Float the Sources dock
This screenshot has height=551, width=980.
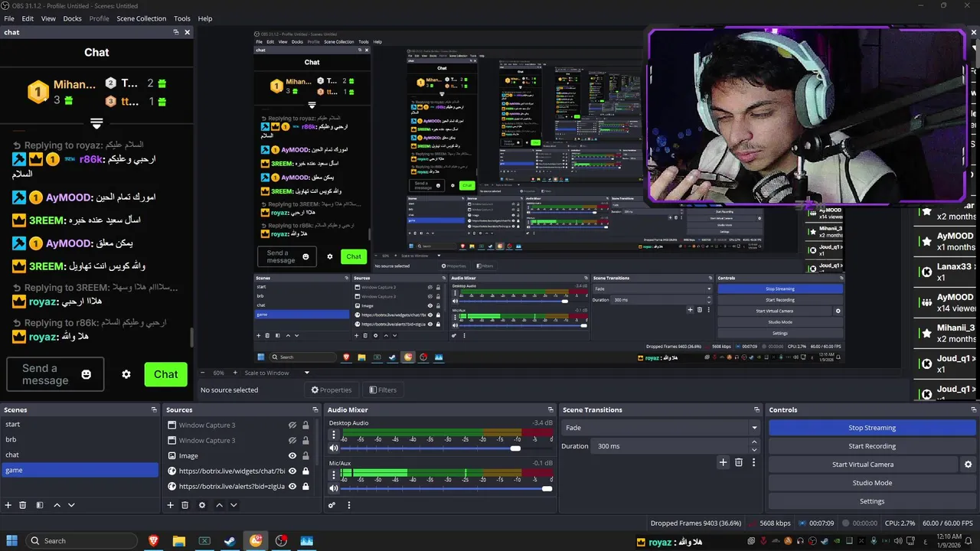tap(315, 409)
